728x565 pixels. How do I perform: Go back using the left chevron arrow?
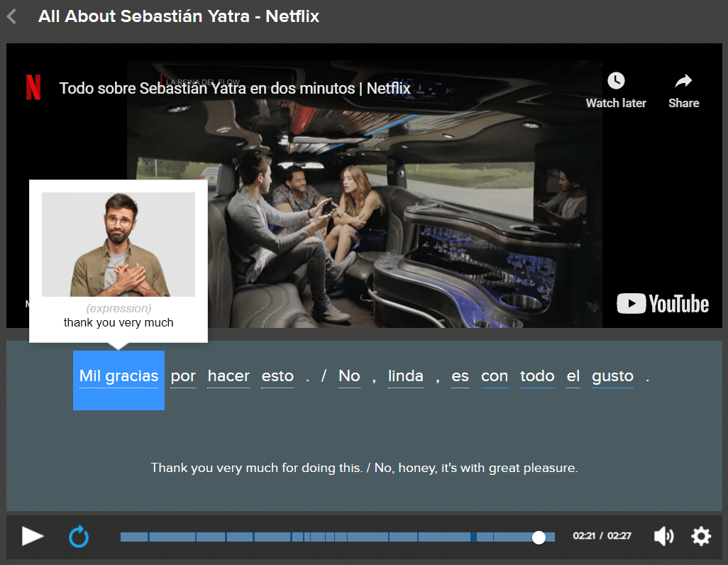(x=11, y=16)
